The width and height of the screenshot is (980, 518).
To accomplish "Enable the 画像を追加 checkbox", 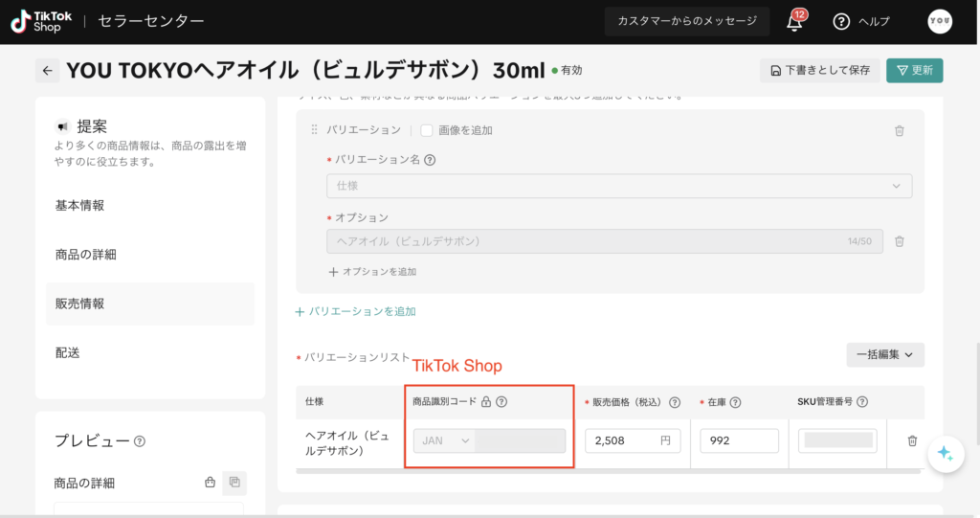I will [427, 130].
